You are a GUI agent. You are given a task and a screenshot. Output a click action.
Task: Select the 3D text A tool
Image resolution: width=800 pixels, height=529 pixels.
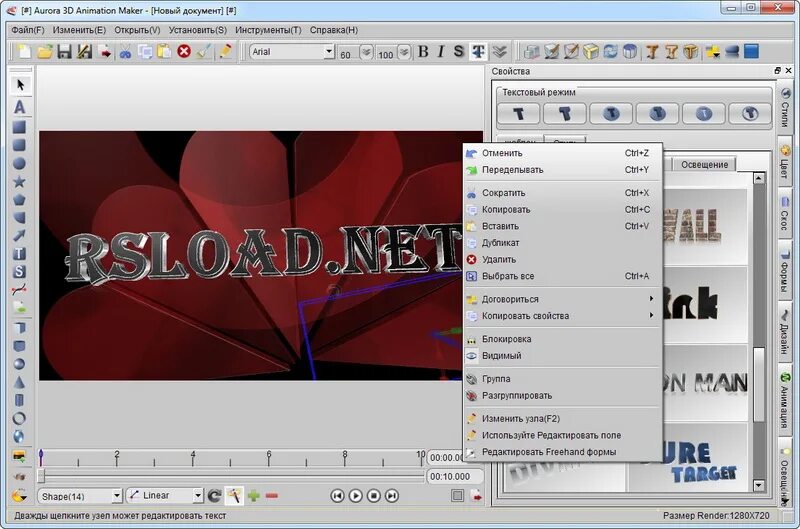[19, 107]
